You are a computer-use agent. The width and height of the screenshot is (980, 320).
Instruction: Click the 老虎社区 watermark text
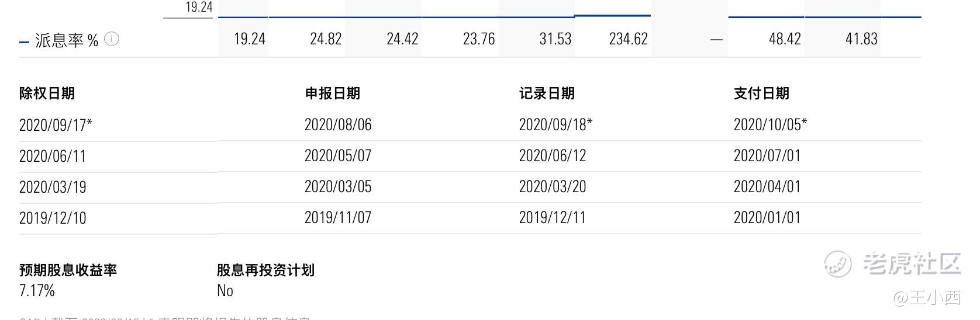pyautogui.click(x=912, y=264)
